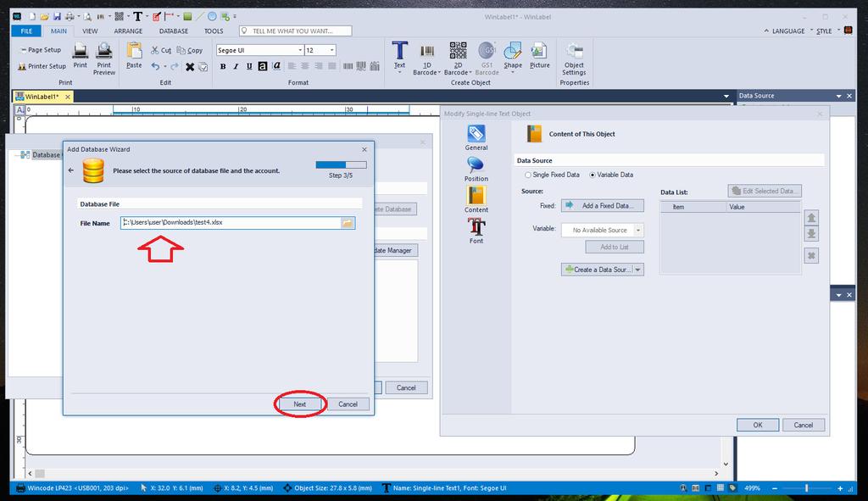This screenshot has width=868, height=501.
Task: Select the Variable Data radio button
Action: point(593,175)
